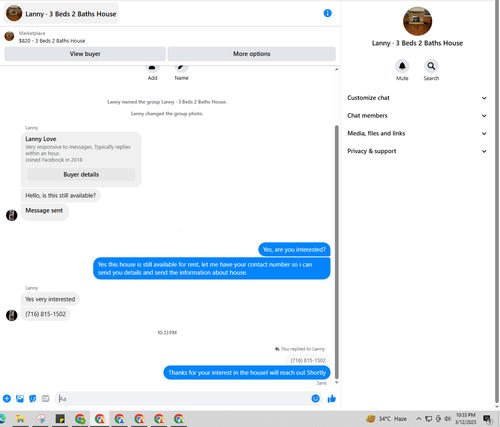Click the 'Message sent' bubble

pyautogui.click(x=44, y=211)
